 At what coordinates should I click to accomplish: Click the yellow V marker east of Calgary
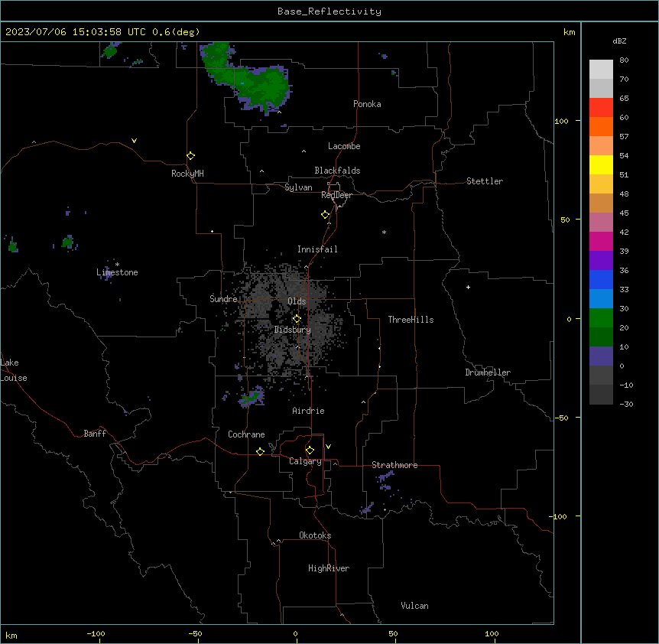tap(328, 447)
